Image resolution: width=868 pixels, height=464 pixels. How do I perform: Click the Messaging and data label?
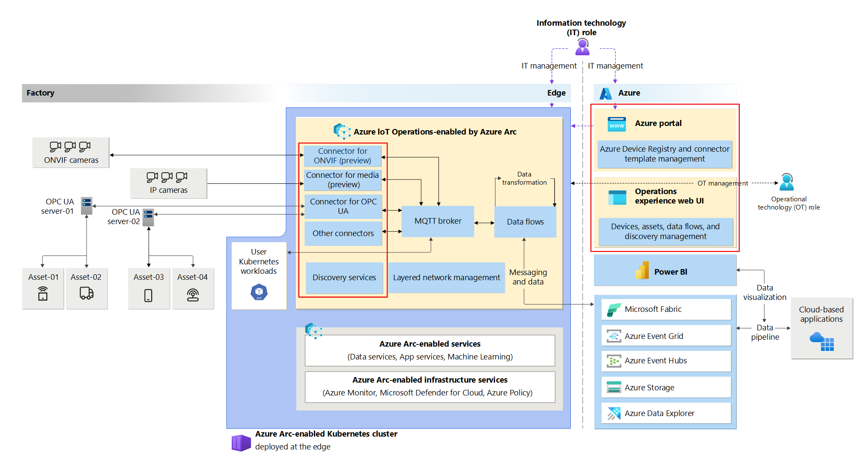coord(528,277)
